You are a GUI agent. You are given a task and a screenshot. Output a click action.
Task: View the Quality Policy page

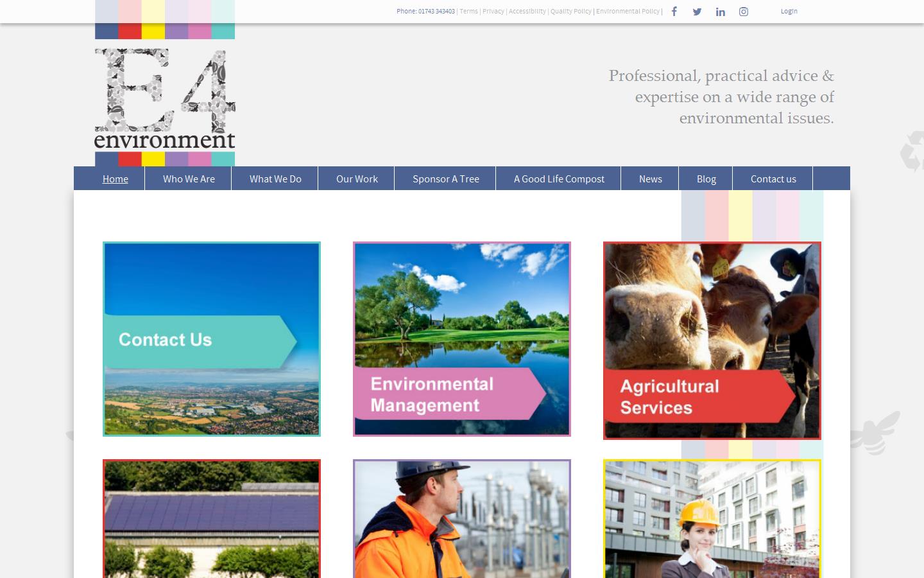570,11
